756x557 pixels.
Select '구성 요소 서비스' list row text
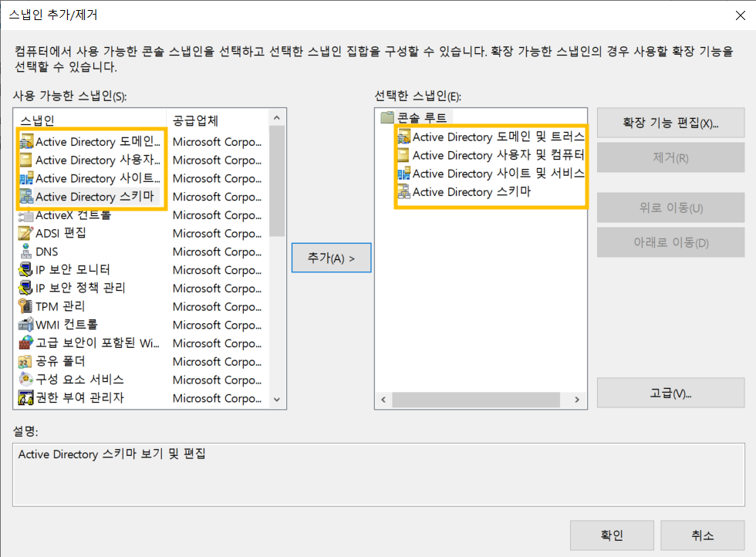[79, 380]
